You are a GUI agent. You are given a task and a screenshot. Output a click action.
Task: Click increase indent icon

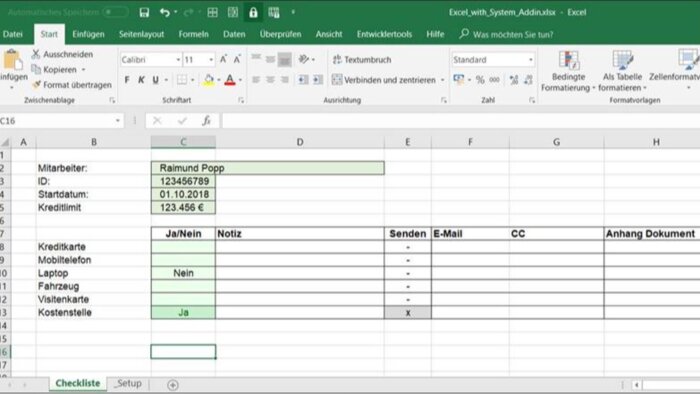tap(317, 80)
